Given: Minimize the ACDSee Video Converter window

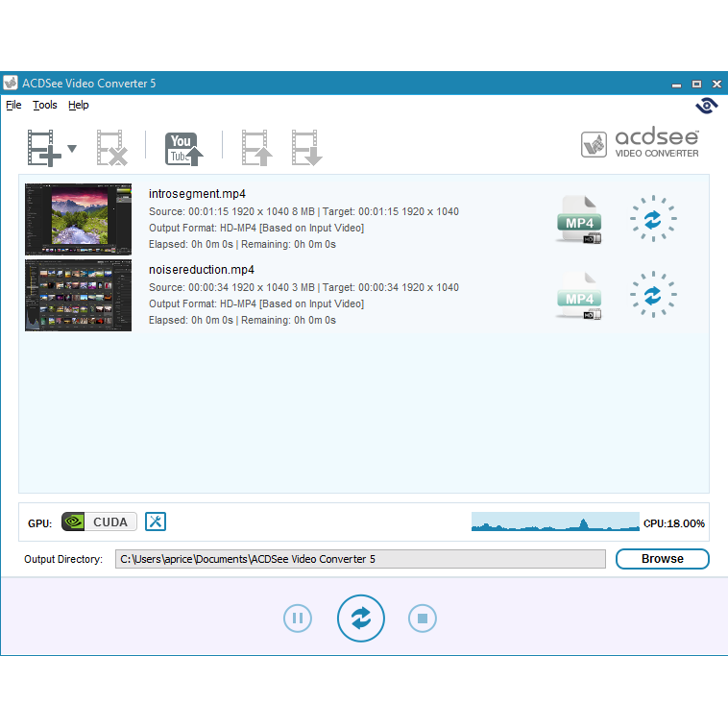Looking at the screenshot, I should point(676,84).
